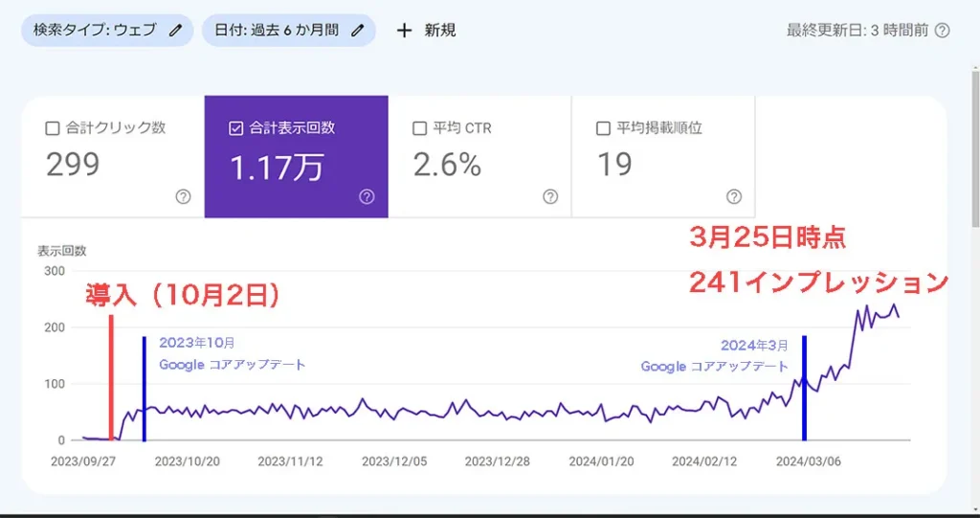The height and width of the screenshot is (518, 980).
Task: Open help icon in 合計表示回数 card
Action: (x=367, y=197)
